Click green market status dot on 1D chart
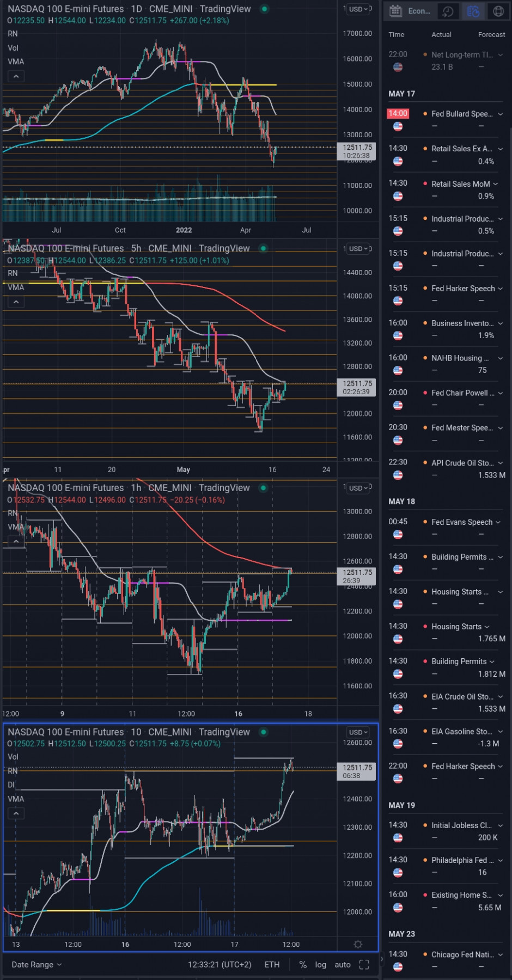512x980 pixels. coord(264,9)
